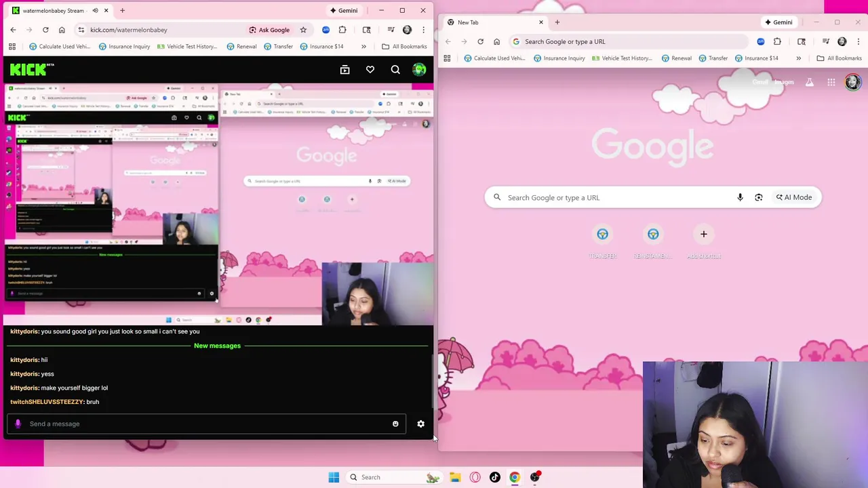Click the Kick stream video player
868x488 pixels.
218,205
